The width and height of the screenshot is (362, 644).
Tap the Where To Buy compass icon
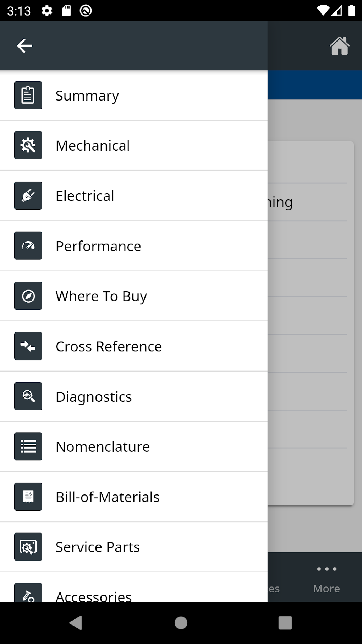click(x=28, y=296)
